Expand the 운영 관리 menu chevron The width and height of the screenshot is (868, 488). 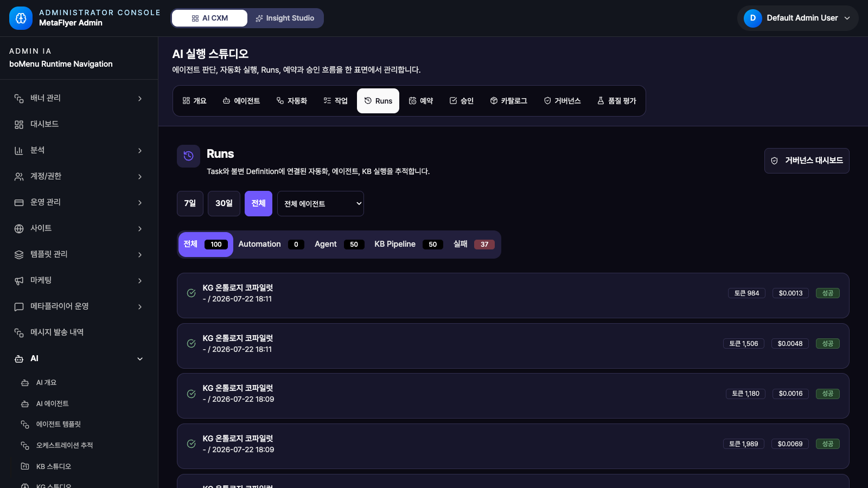coord(140,203)
